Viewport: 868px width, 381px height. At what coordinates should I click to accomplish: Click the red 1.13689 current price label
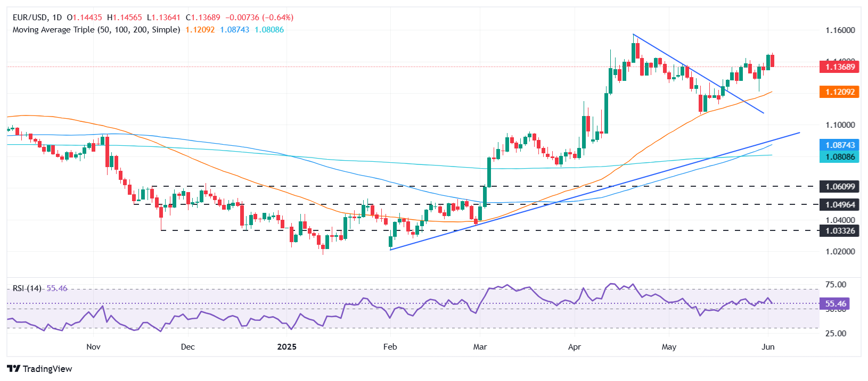[x=840, y=67]
